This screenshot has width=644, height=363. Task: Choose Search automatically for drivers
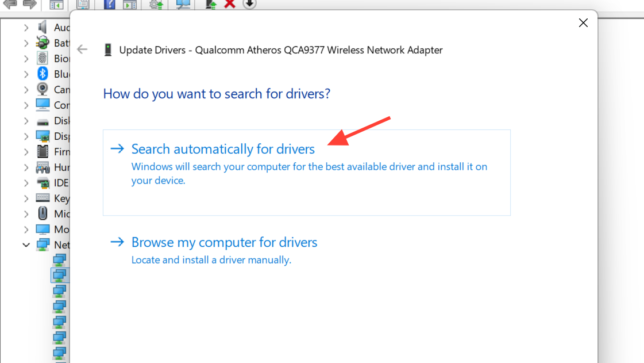pyautogui.click(x=306, y=172)
